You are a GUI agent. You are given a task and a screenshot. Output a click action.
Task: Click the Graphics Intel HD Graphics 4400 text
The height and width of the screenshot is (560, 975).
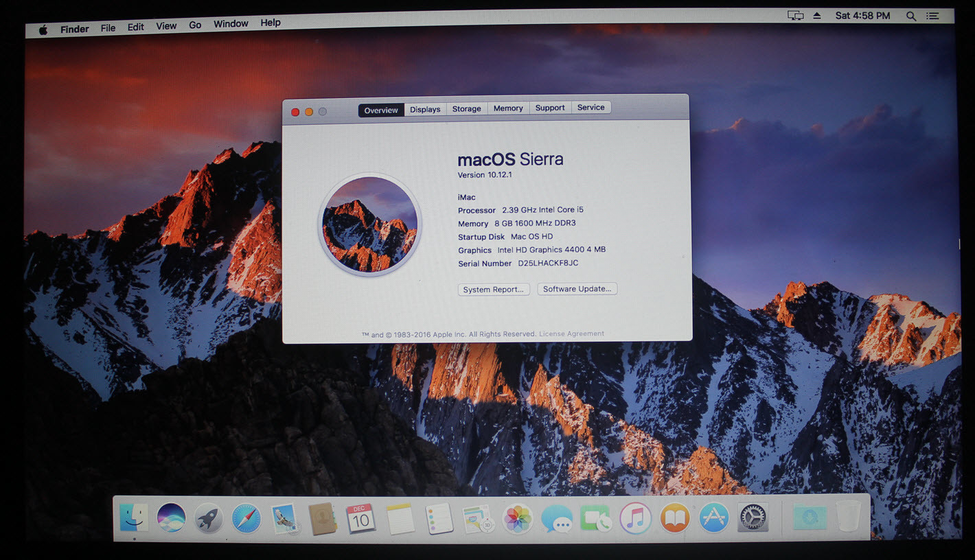coord(532,250)
